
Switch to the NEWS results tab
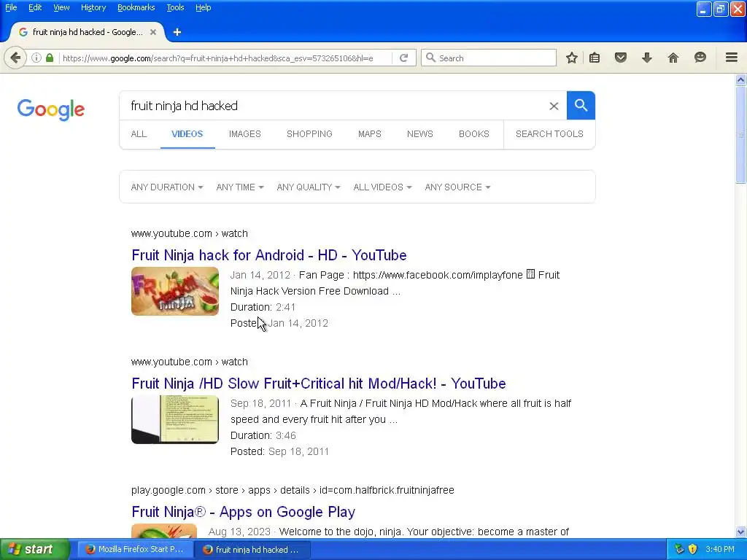pyautogui.click(x=420, y=134)
